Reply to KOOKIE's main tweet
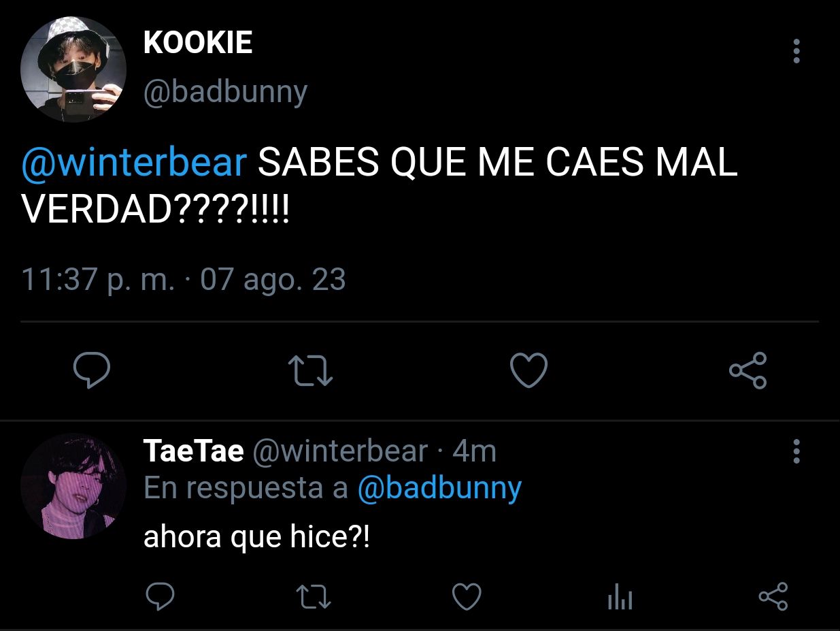840x631 pixels. pyautogui.click(x=92, y=371)
